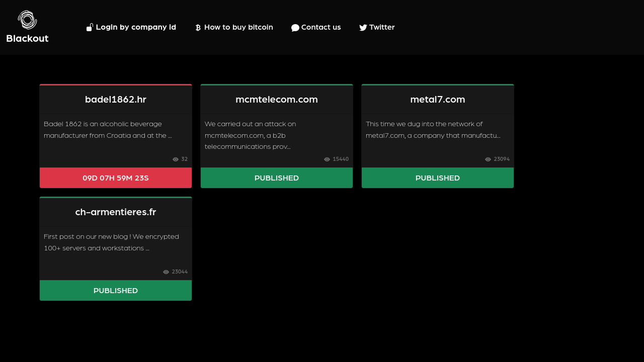644x362 pixels.
Task: Click the eye icon on mcmtelecom.com card
Action: [327, 159]
